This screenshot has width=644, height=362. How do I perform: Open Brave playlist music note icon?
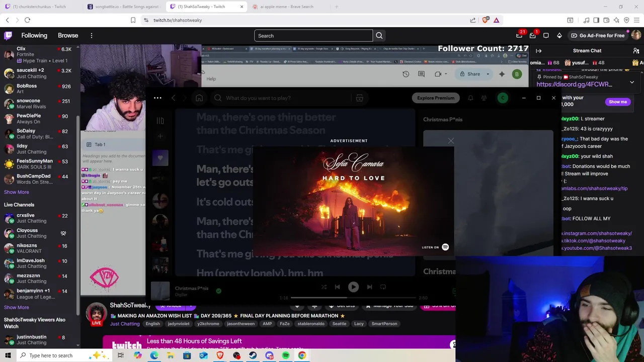pos(587,20)
